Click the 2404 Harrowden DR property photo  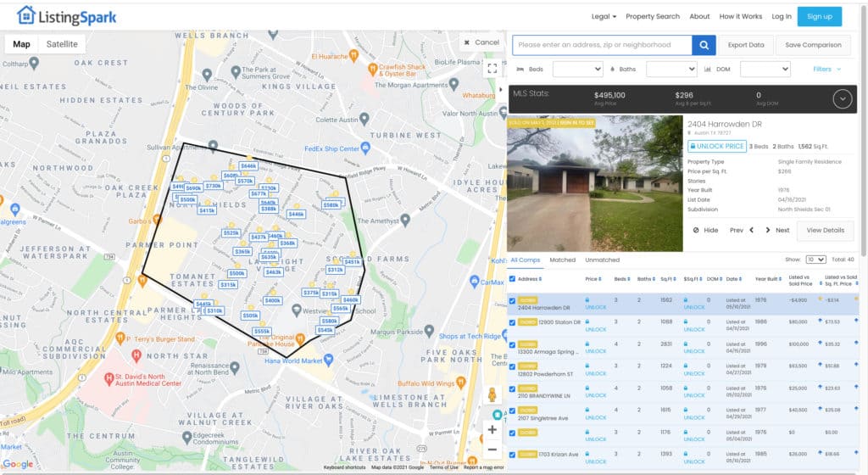coord(595,184)
